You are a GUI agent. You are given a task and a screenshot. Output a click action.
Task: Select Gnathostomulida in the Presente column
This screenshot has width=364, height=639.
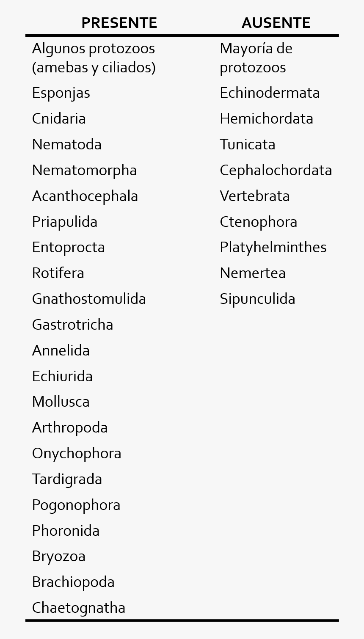(89, 299)
